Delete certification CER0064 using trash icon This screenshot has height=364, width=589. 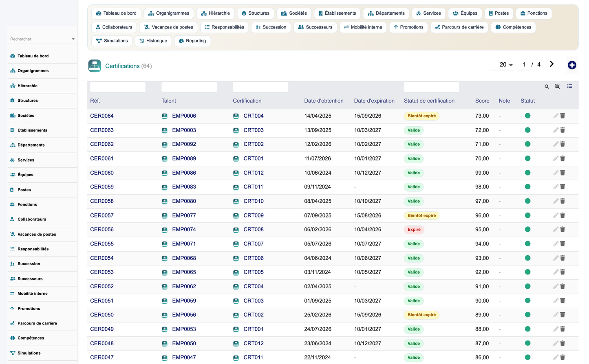563,116
